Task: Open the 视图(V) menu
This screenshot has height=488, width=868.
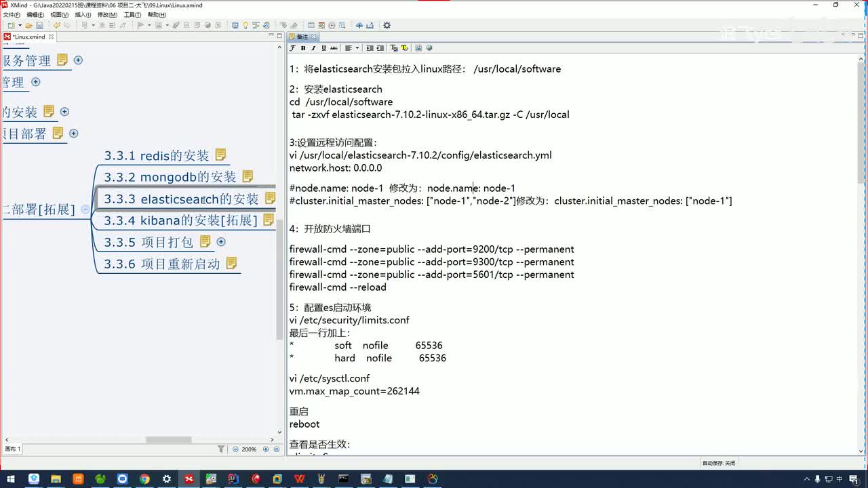Action: (x=59, y=15)
